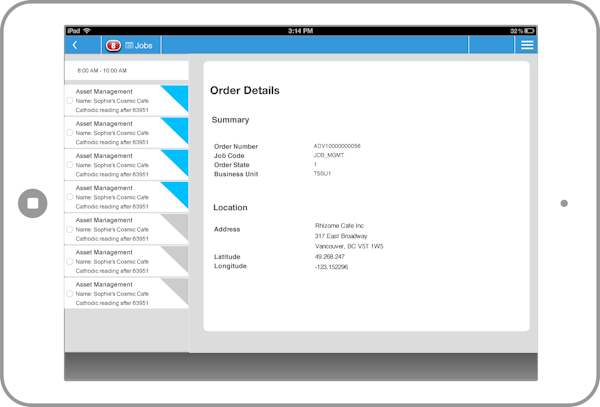Open the Jobs tab in header

[x=144, y=45]
